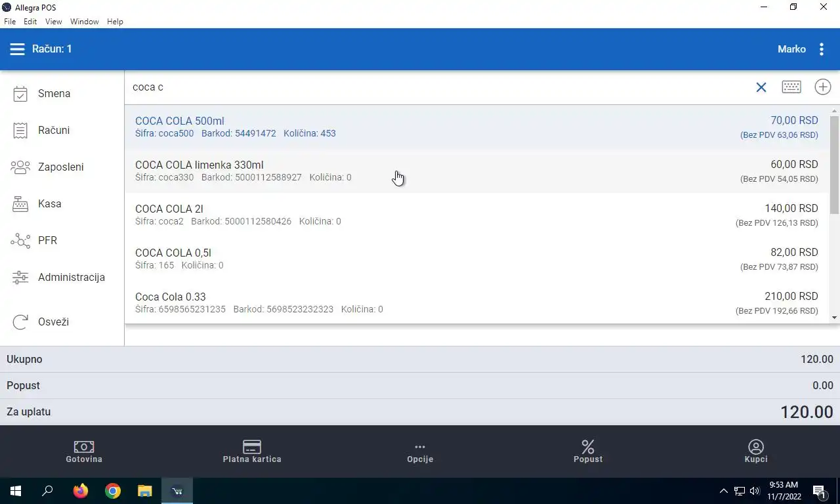Clear the search text with the X icon
Image resolution: width=840 pixels, height=504 pixels.
click(761, 87)
